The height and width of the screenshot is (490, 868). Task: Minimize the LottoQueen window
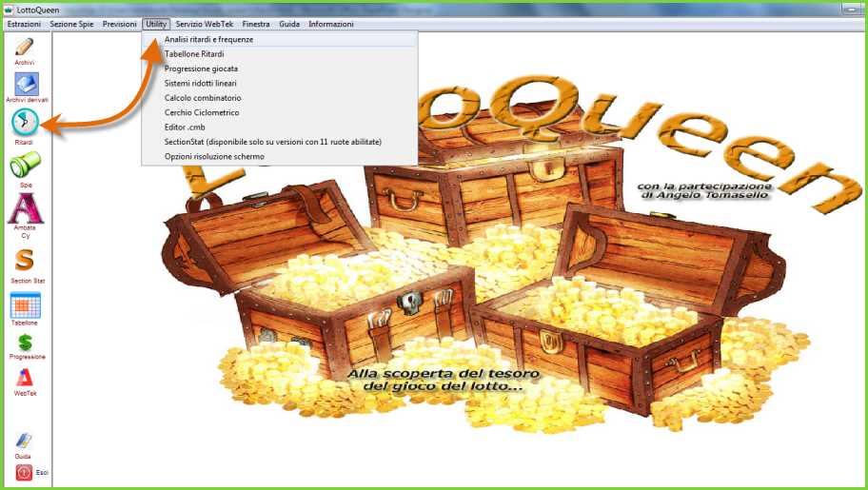tap(852, 9)
